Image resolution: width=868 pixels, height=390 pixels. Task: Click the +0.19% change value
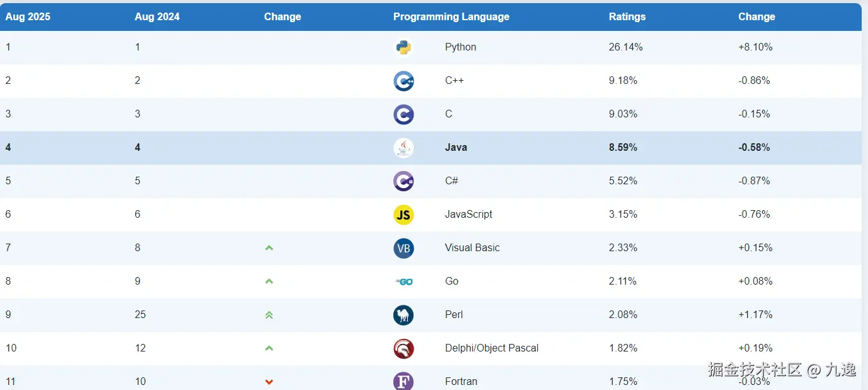click(x=755, y=348)
